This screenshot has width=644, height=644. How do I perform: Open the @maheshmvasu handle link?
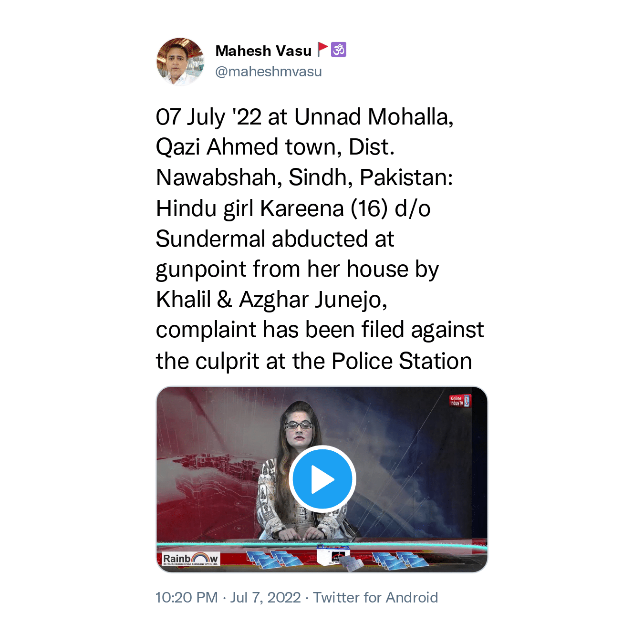[x=269, y=72]
